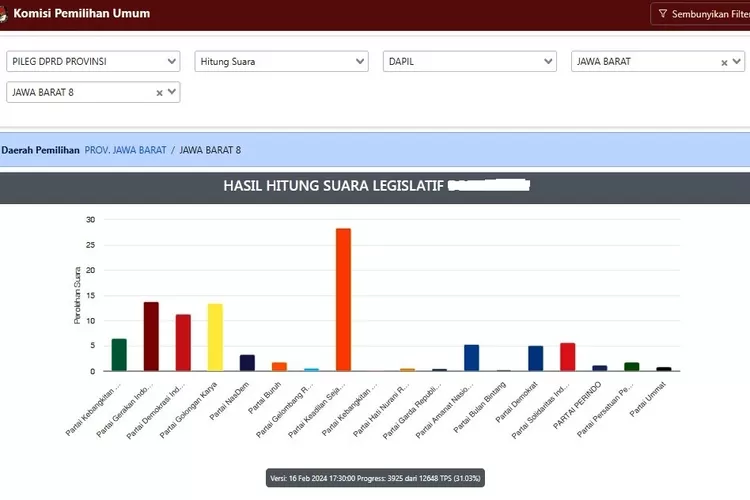Click the green Partai Kebangkitan bar at far left
The width and height of the screenshot is (750, 500).
(x=119, y=355)
